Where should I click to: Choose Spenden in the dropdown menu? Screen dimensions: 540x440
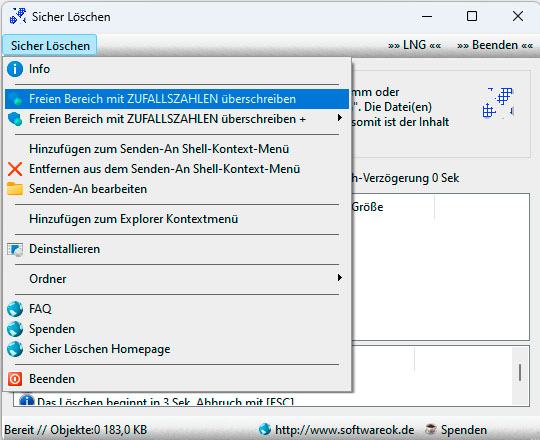click(x=177, y=329)
